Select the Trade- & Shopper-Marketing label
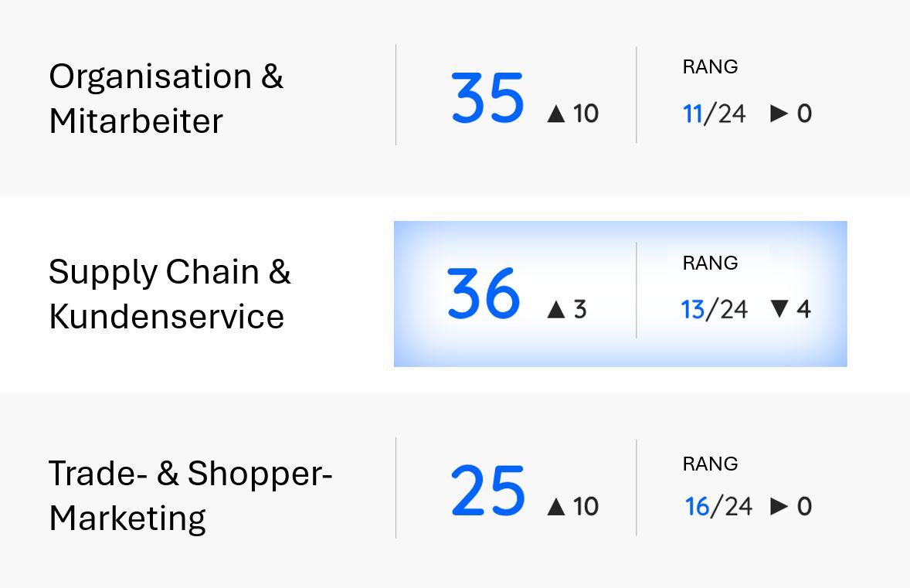This screenshot has height=588, width=910. tap(190, 495)
